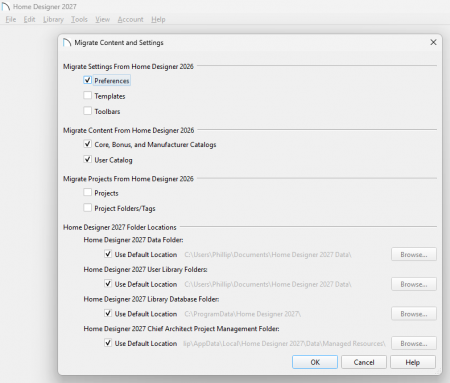This screenshot has height=383, width=450.
Task: Open the File menu
Action: [x=11, y=19]
